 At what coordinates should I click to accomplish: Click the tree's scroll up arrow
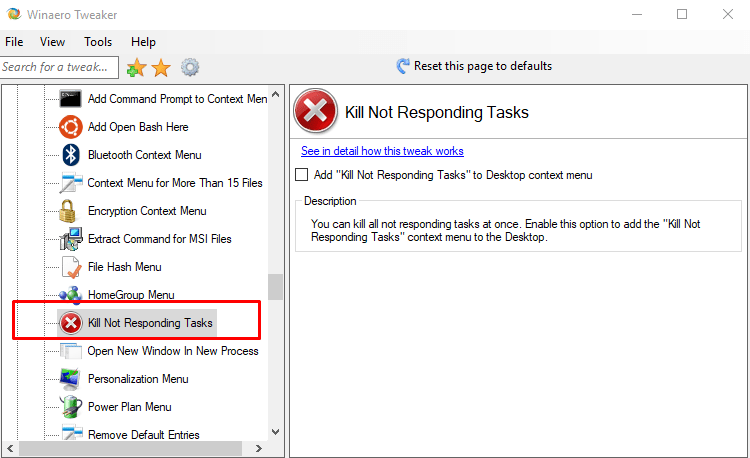(276, 95)
